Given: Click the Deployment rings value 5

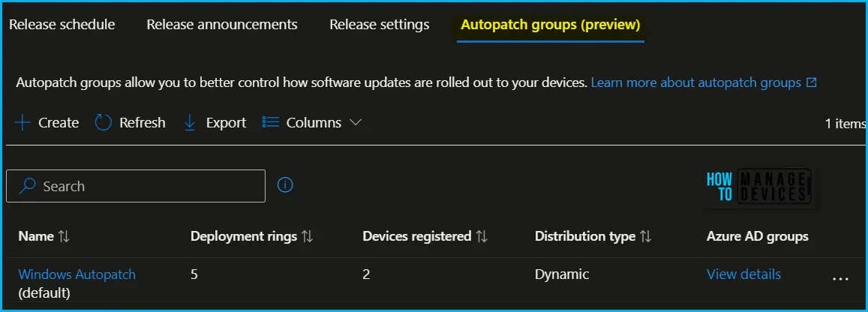Looking at the screenshot, I should [194, 274].
